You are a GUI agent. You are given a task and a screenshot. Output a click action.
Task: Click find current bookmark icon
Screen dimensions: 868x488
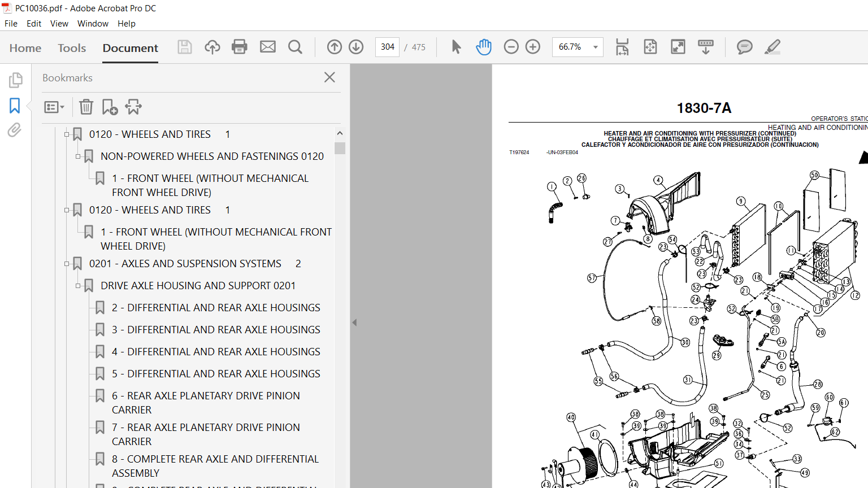pyautogui.click(x=133, y=107)
